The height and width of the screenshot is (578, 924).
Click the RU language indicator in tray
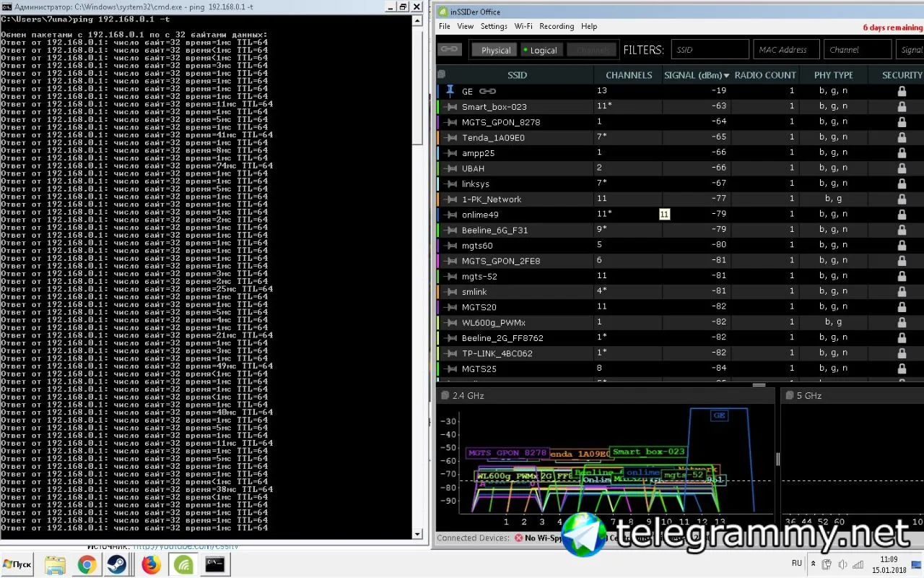[x=797, y=563]
